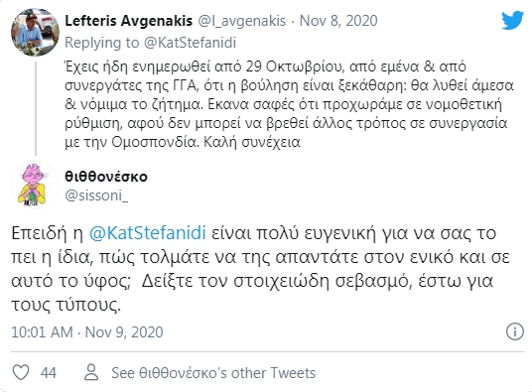Click the main tweet body text
This screenshot has width=532, height=392.
pyautogui.click(x=260, y=269)
